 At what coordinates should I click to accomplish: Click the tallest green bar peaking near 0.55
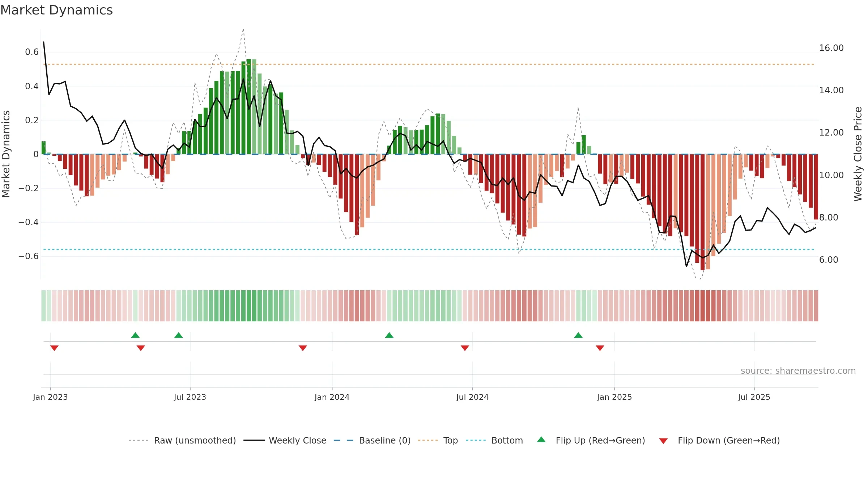click(248, 107)
